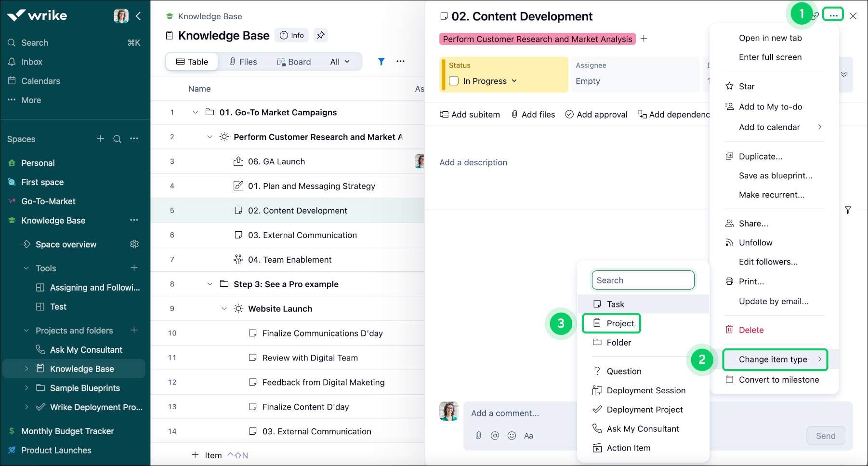Collapse the Website Launch project row
This screenshot has height=466, width=868.
point(224,308)
